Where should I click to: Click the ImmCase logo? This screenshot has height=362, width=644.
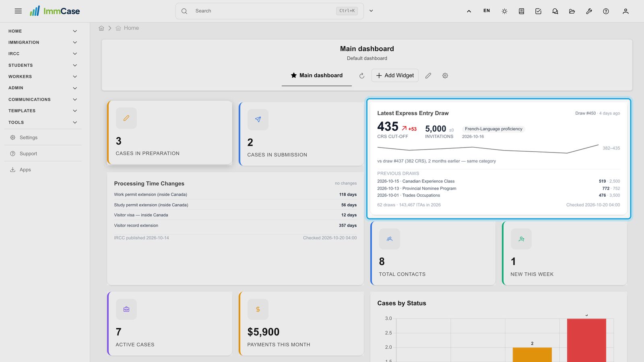click(55, 11)
